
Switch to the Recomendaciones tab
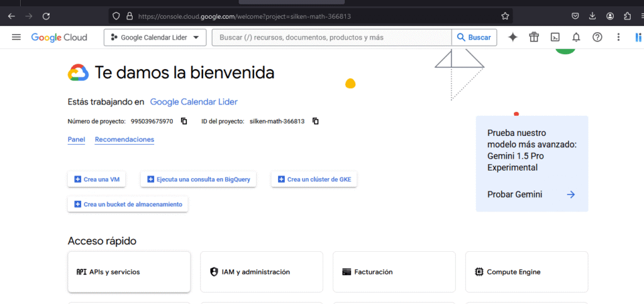point(125,140)
